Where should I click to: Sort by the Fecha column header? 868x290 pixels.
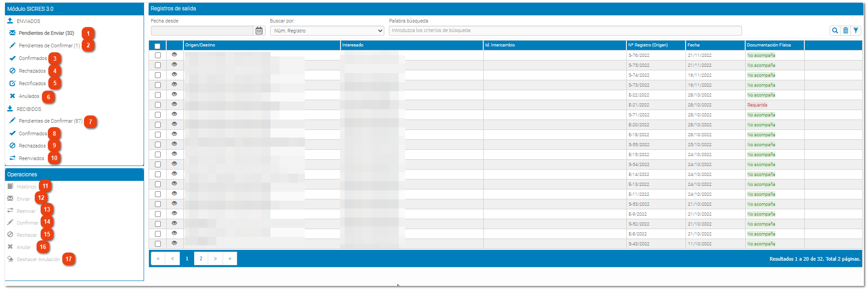[694, 45]
